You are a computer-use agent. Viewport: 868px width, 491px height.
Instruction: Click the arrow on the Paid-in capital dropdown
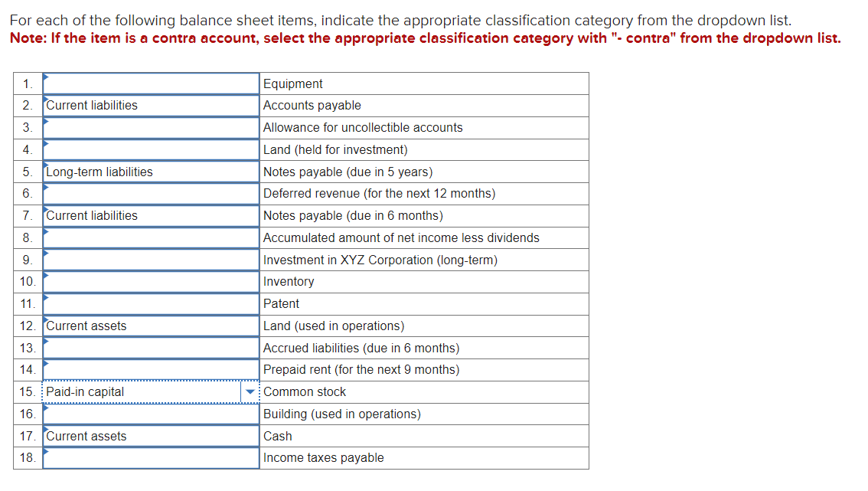tap(251, 391)
